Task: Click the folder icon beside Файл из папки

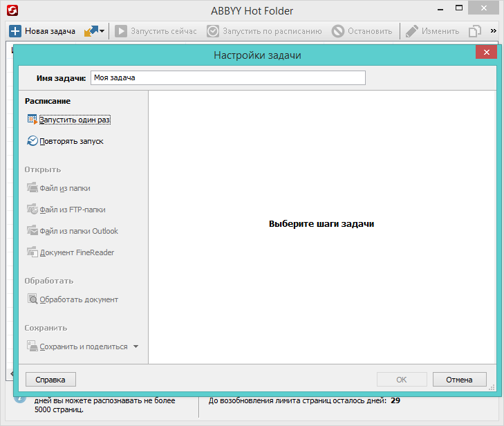Action: (x=32, y=187)
